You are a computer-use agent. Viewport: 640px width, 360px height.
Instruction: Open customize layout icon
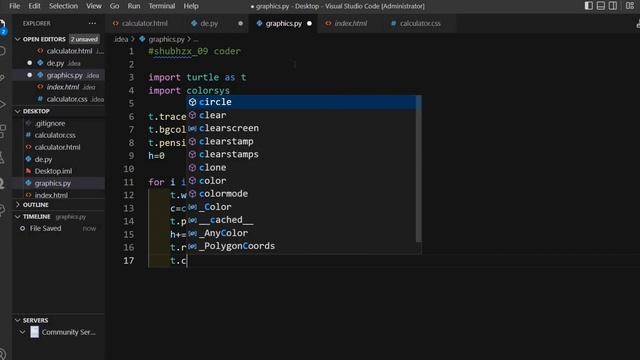(x=630, y=6)
